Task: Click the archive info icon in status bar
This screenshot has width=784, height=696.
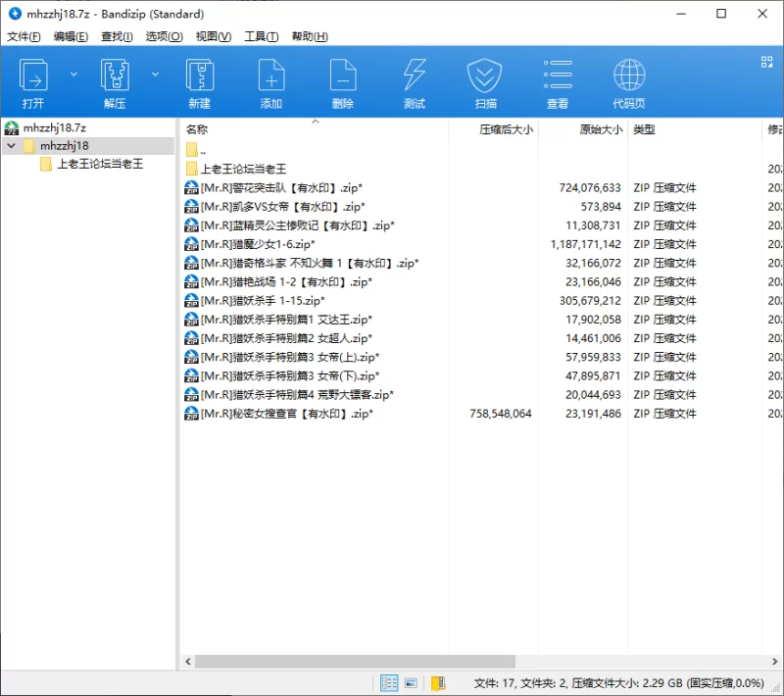Action: pyautogui.click(x=438, y=682)
